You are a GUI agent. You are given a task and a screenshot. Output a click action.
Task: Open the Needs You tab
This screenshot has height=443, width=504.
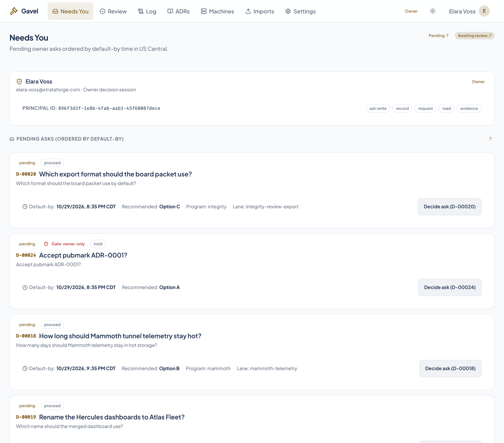coord(70,11)
